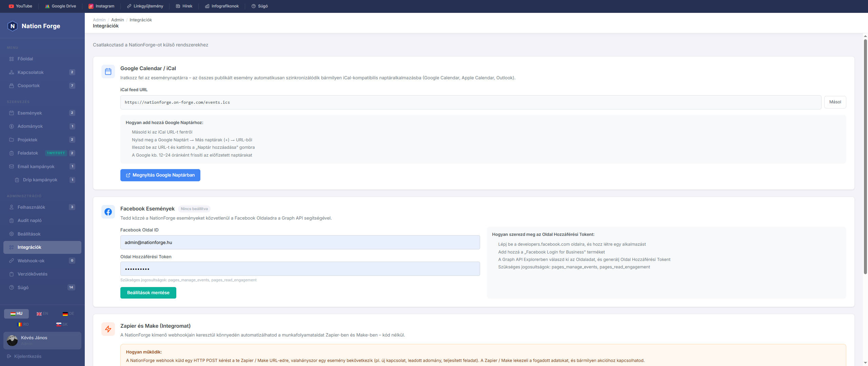
Task: Click the Facebook logo icon
Action: click(108, 212)
